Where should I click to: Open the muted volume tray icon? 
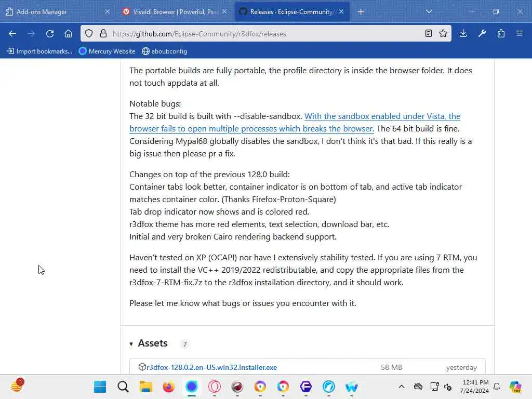point(448,387)
